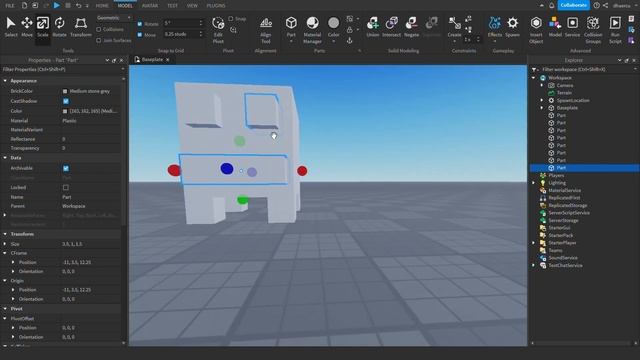The height and width of the screenshot is (360, 640).
Task: Enable the Collisions checkbox
Action: [98, 29]
